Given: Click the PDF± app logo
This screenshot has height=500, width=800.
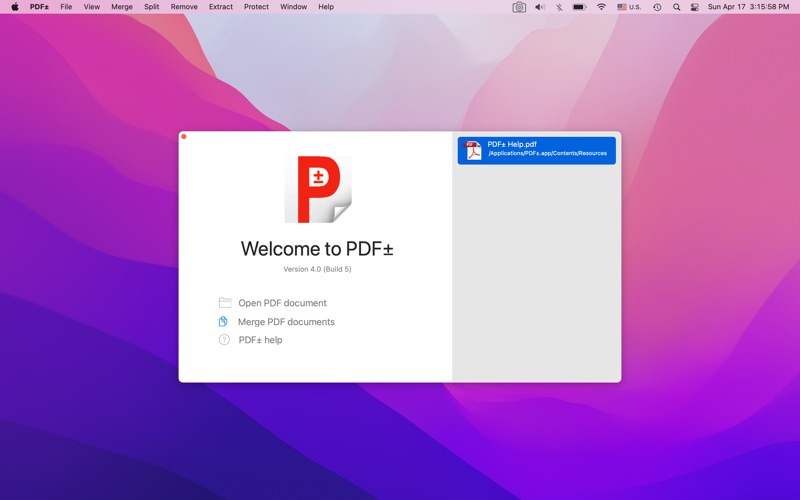Looking at the screenshot, I should click(x=318, y=189).
